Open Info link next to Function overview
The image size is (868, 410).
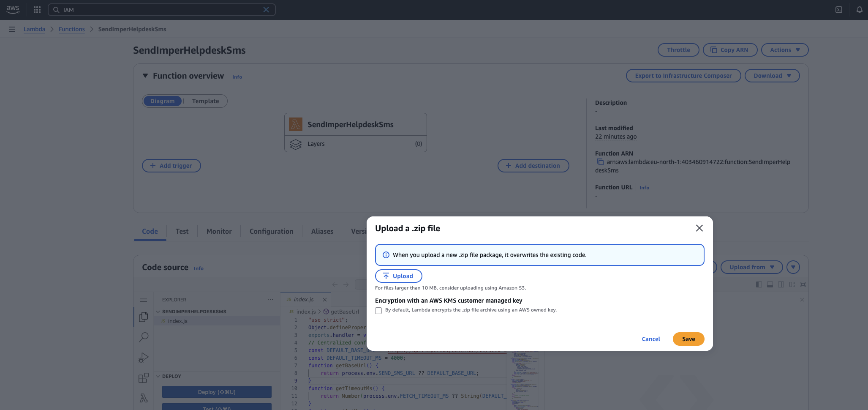[237, 77]
